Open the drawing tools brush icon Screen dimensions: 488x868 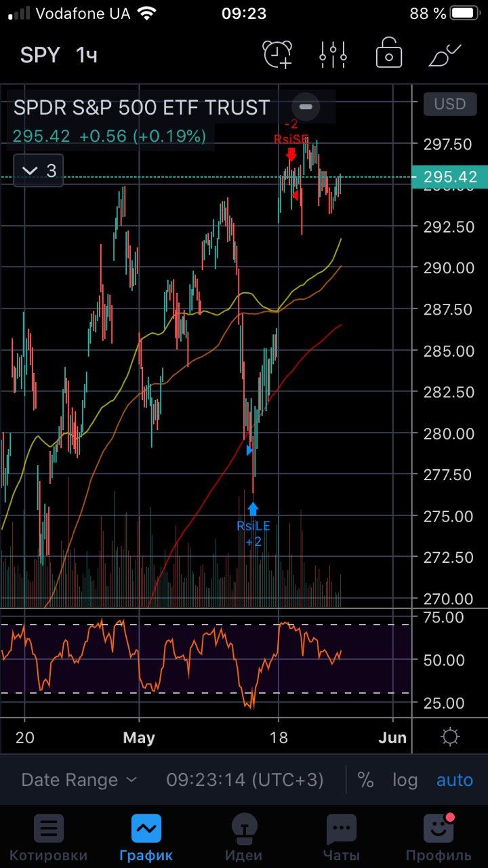[445, 54]
